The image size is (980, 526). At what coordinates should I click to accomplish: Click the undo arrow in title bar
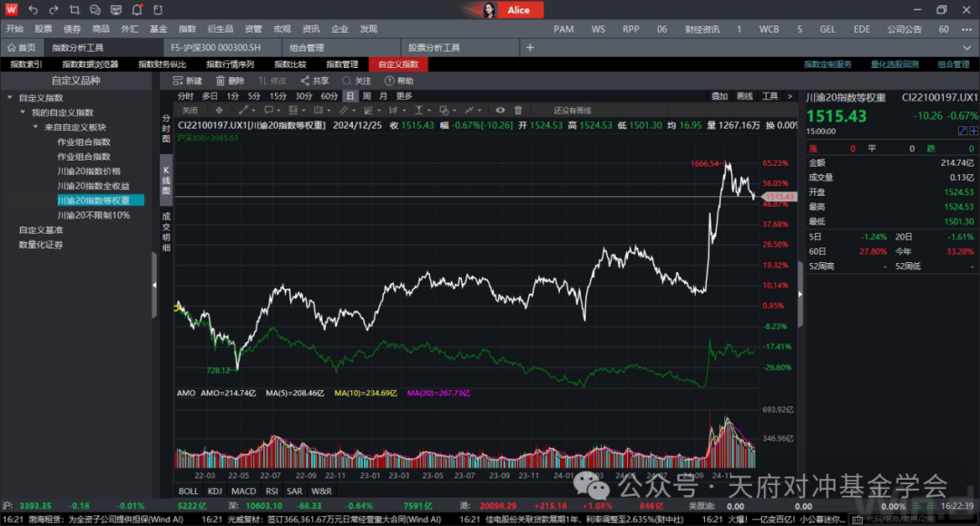point(34,10)
